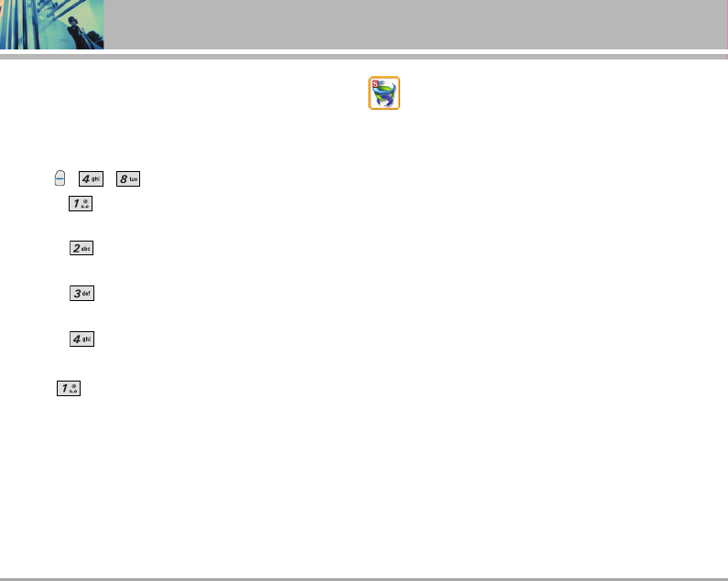Click the gray header banner
The image size is (728, 581).
416,25
